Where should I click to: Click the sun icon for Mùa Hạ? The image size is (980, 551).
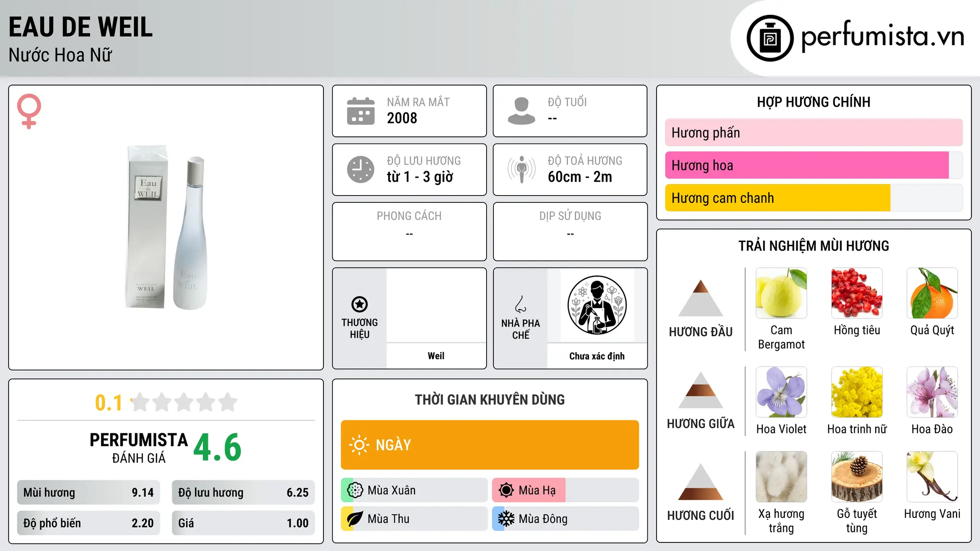506,490
